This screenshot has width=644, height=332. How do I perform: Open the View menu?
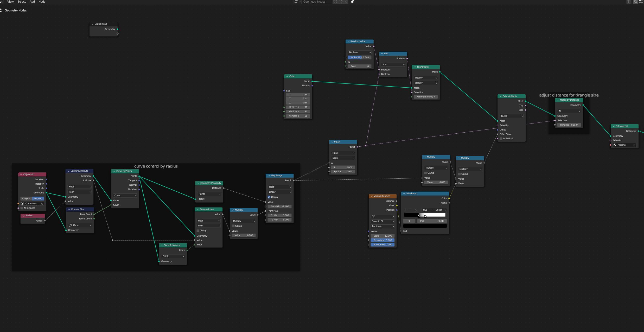pyautogui.click(x=10, y=2)
